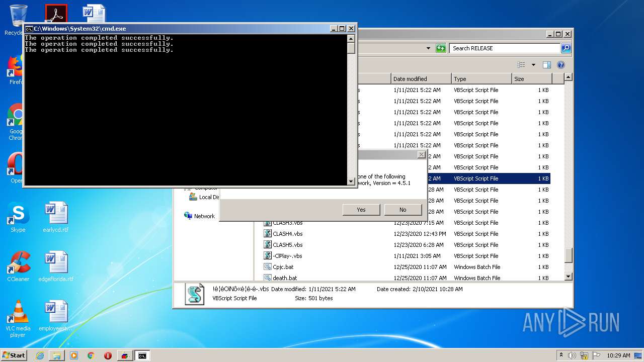This screenshot has height=362, width=644.
Task: Select Cpjc.bat batch file
Action: (283, 267)
